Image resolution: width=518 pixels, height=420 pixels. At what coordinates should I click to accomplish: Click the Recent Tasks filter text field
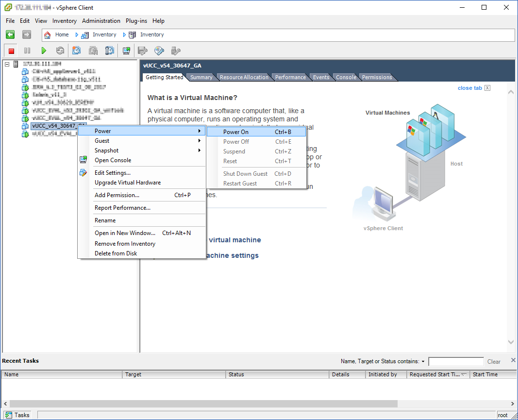coord(456,362)
